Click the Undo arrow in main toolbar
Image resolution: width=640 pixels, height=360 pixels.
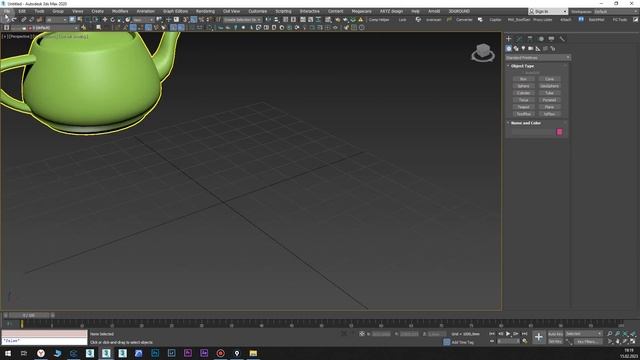point(6,20)
